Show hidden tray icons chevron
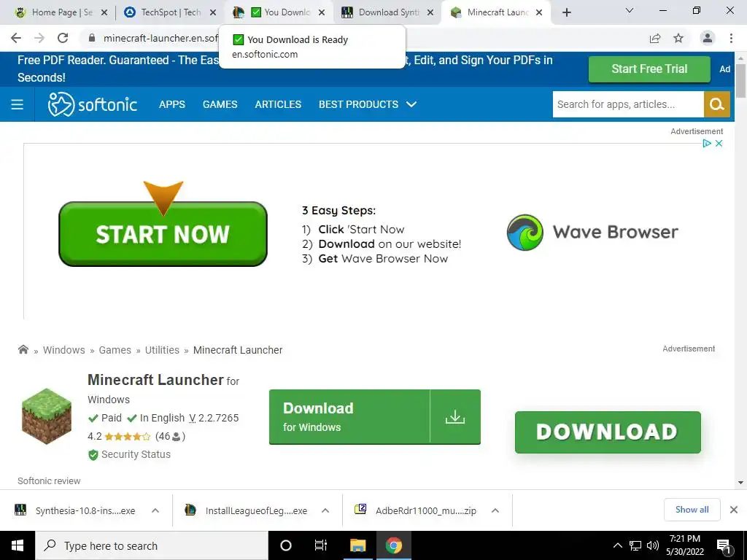The image size is (747, 560). pos(617,545)
